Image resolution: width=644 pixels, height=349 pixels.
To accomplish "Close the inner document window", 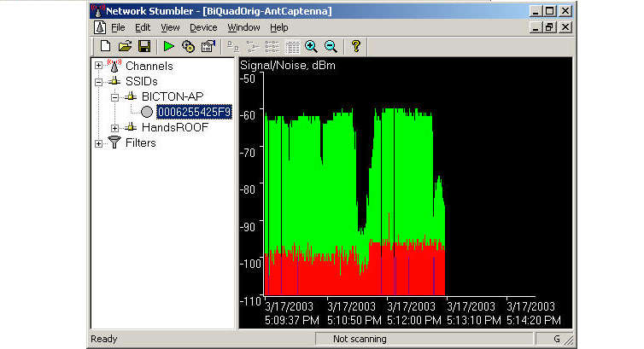I will tap(565, 27).
